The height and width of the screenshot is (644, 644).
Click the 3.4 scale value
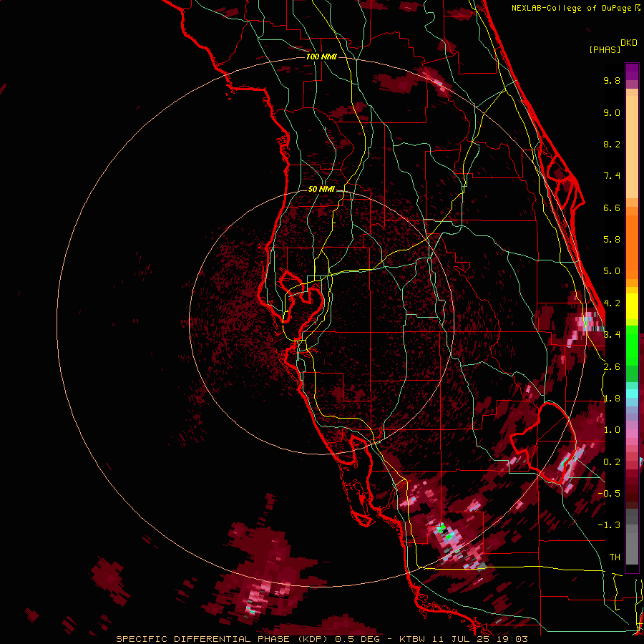pos(612,335)
